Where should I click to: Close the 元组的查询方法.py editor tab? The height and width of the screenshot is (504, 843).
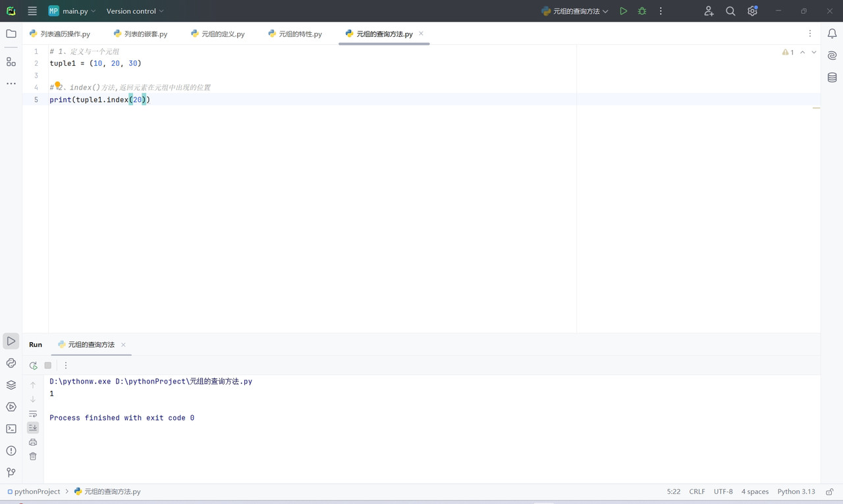point(421,34)
